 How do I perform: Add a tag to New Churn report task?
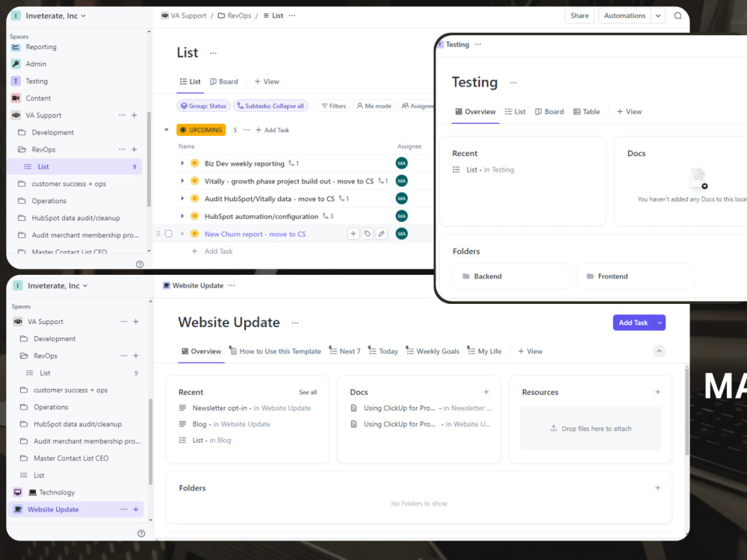tap(368, 234)
